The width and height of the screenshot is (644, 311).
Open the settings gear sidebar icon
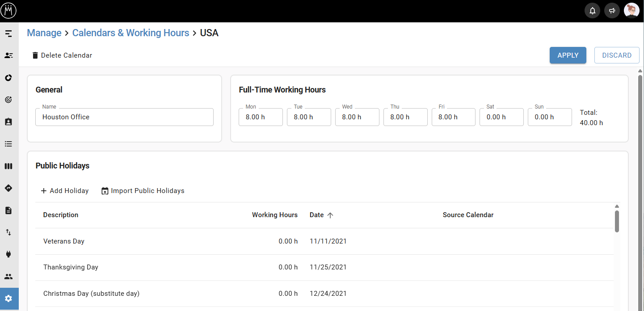(x=8, y=298)
